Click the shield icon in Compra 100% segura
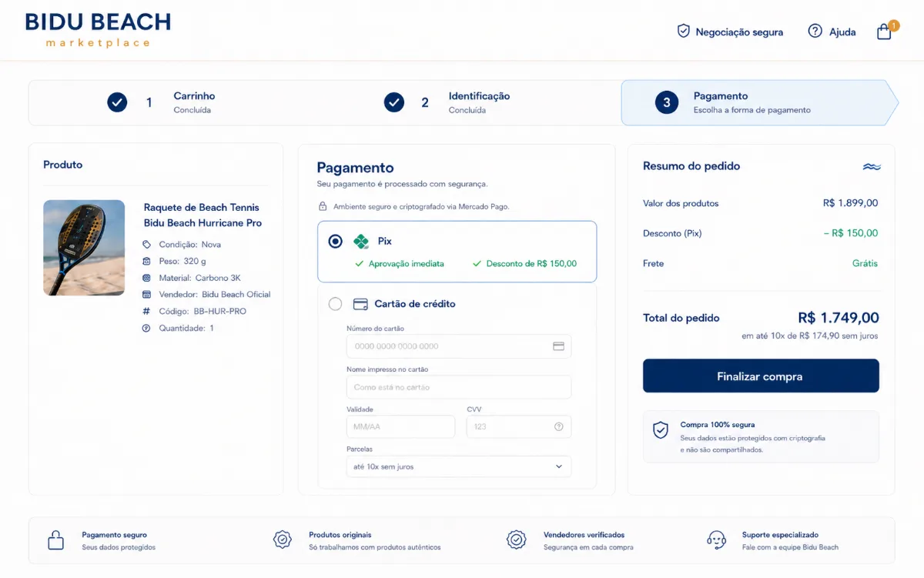 pos(661,430)
